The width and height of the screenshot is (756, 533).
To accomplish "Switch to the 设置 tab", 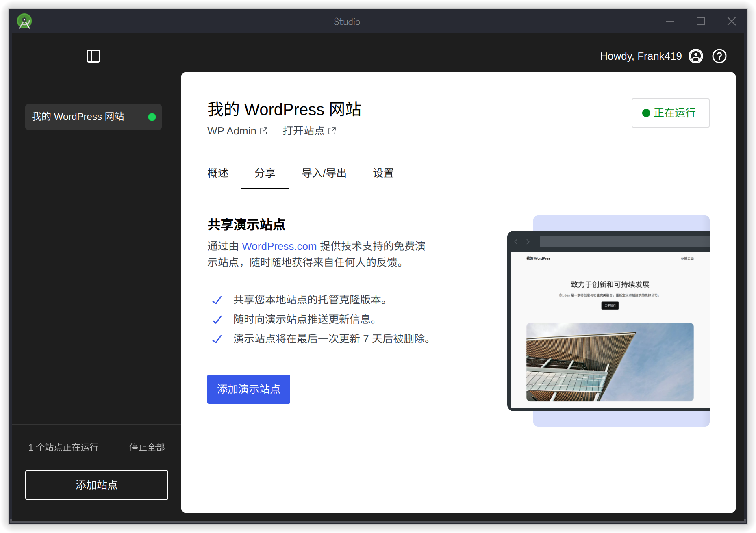I will click(382, 173).
